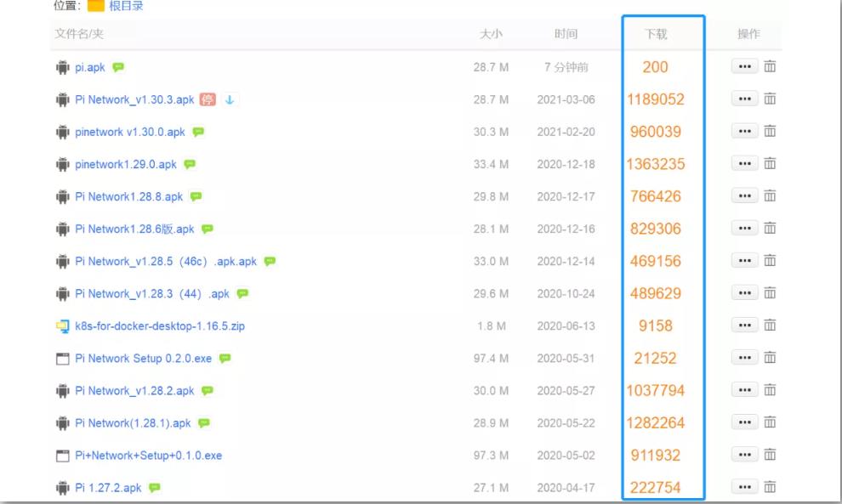Click the Pi Network Setup 0.2.0.exe file name

tap(144, 358)
